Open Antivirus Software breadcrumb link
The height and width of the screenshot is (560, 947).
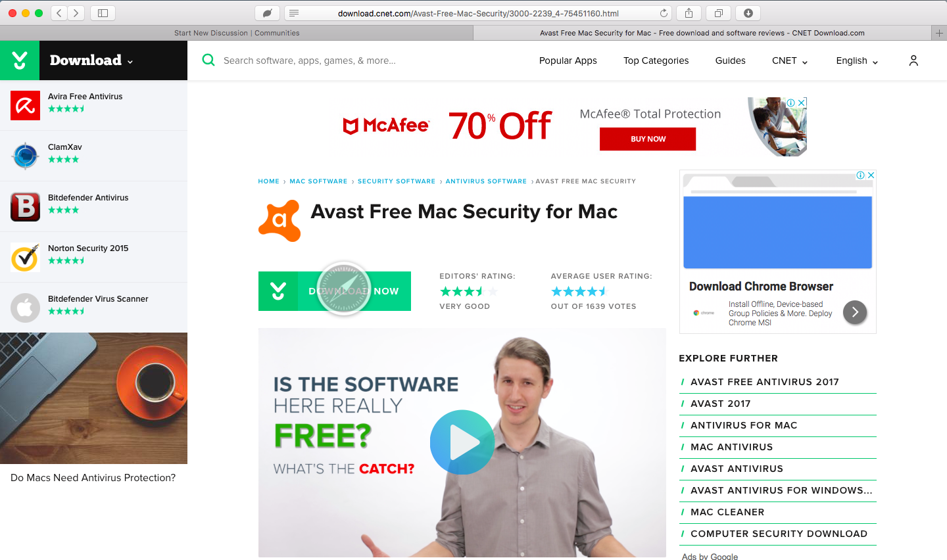point(486,181)
